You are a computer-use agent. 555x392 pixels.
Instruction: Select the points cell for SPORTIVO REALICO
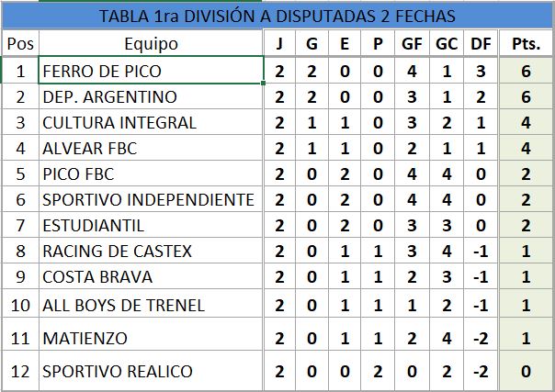coord(524,371)
